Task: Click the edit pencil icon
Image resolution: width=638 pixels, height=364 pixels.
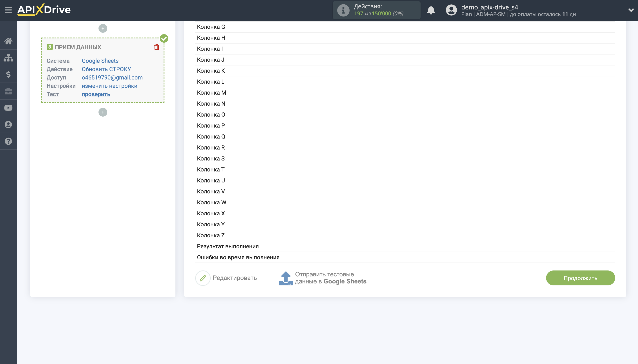Action: [202, 278]
